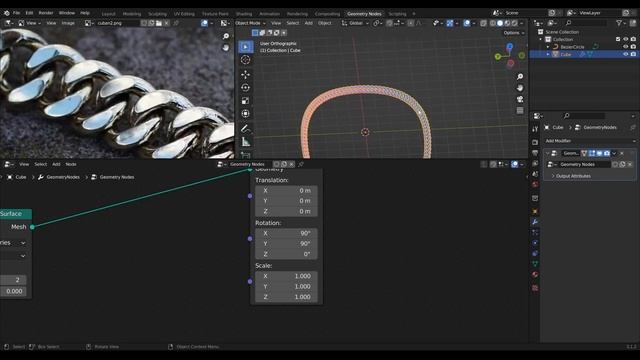Switch perspective/orthographic grid icon in viewport
The height and width of the screenshot is (360, 640).
(520, 111)
